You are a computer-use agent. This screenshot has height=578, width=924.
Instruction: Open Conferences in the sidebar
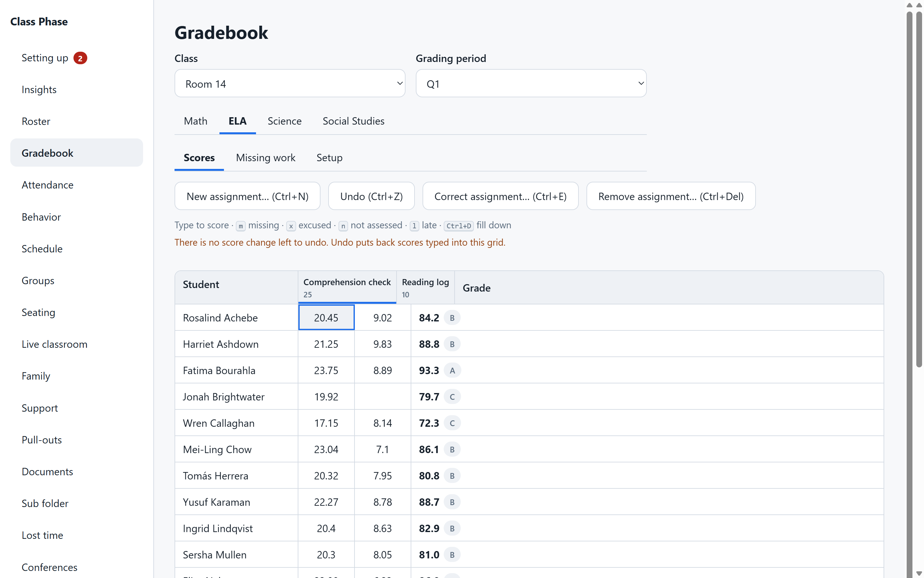[x=76, y=567]
